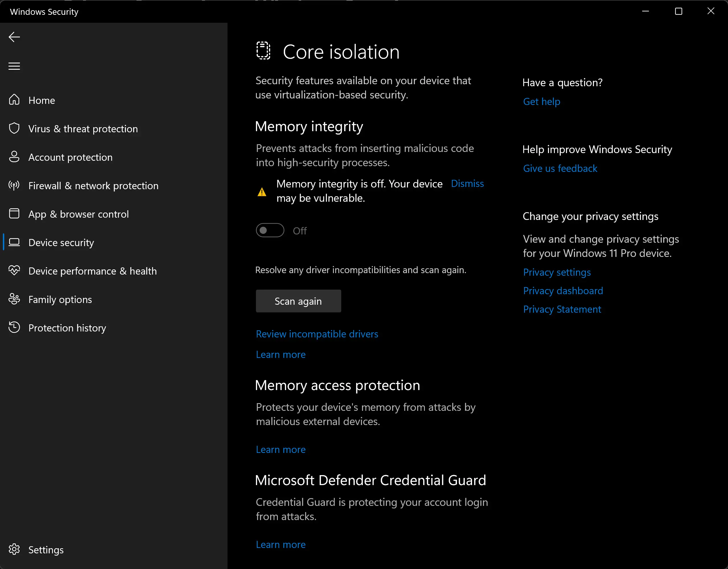Click the Help improve Windows Security heading
The height and width of the screenshot is (569, 728).
pyautogui.click(x=597, y=149)
